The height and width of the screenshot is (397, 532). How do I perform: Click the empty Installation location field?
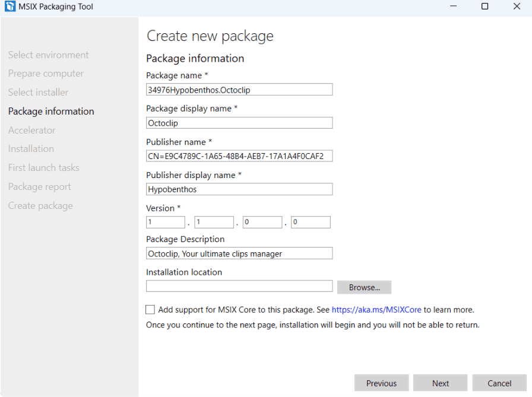[239, 286]
